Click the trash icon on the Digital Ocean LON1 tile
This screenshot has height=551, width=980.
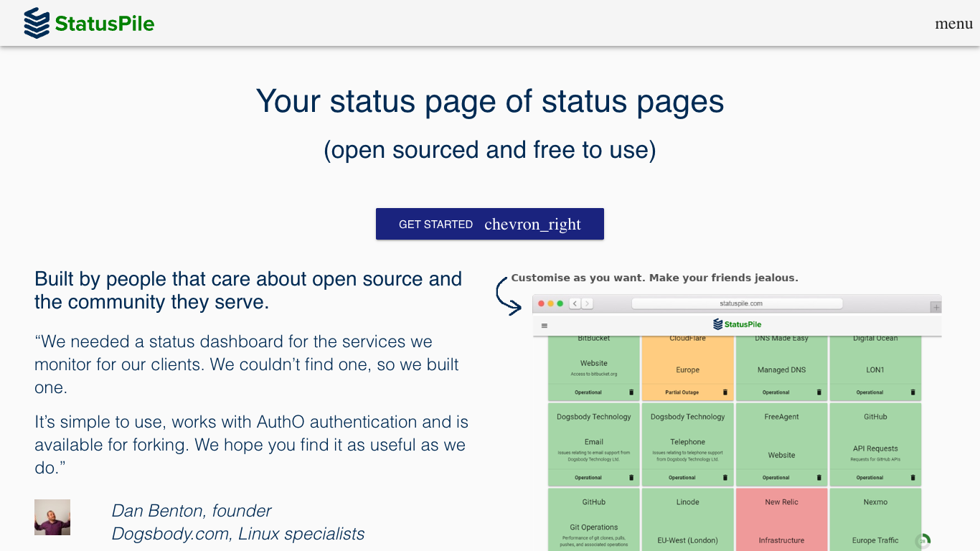[913, 392]
